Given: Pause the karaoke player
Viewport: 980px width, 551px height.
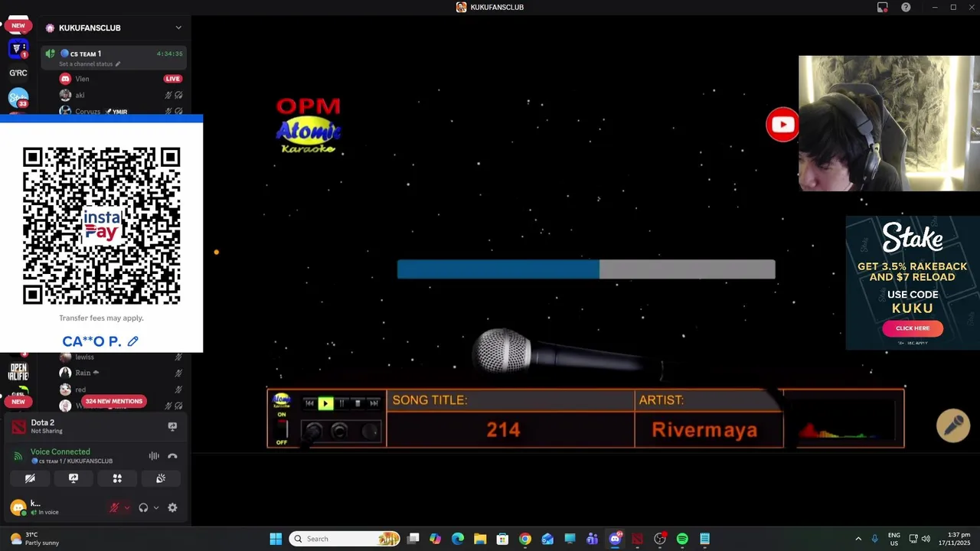Looking at the screenshot, I should coord(341,403).
